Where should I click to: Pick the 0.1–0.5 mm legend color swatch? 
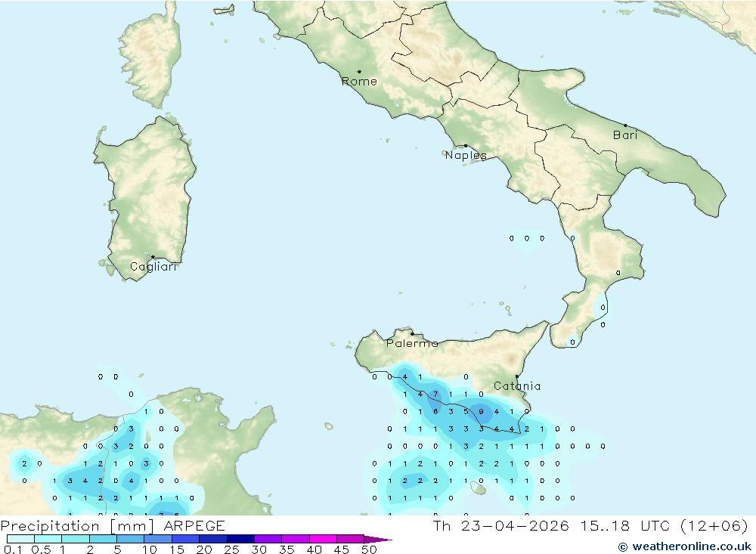pyautogui.click(x=20, y=539)
